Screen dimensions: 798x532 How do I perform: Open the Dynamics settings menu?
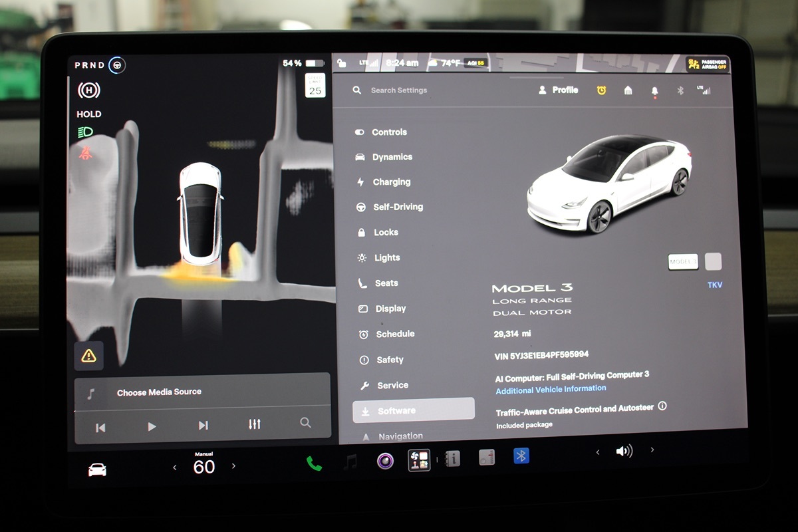pyautogui.click(x=384, y=157)
